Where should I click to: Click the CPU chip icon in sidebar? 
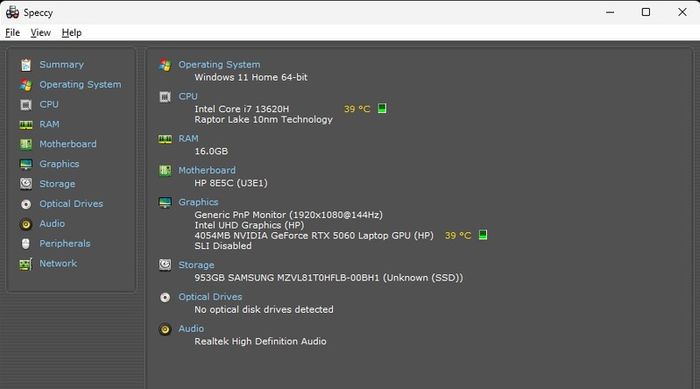pyautogui.click(x=26, y=105)
